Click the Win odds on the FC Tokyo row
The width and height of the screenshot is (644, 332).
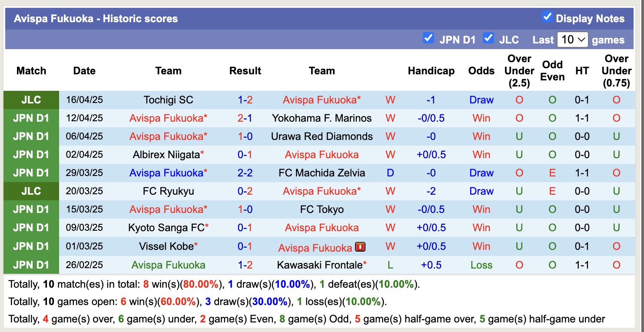[481, 209]
